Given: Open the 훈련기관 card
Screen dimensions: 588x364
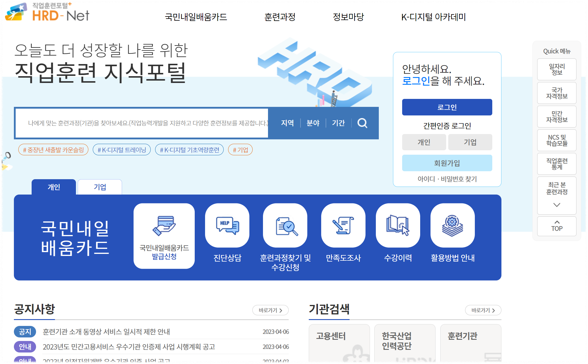Looking at the screenshot, I should click(471, 343).
